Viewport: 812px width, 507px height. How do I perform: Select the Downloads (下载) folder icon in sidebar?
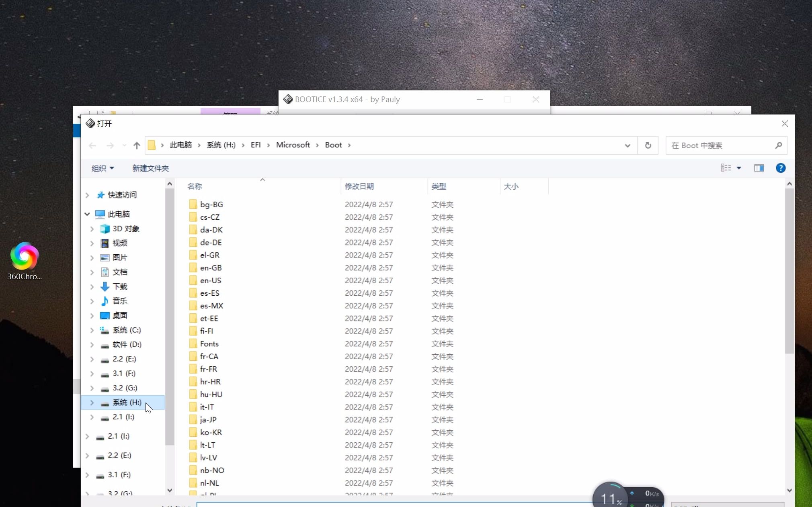click(x=105, y=286)
